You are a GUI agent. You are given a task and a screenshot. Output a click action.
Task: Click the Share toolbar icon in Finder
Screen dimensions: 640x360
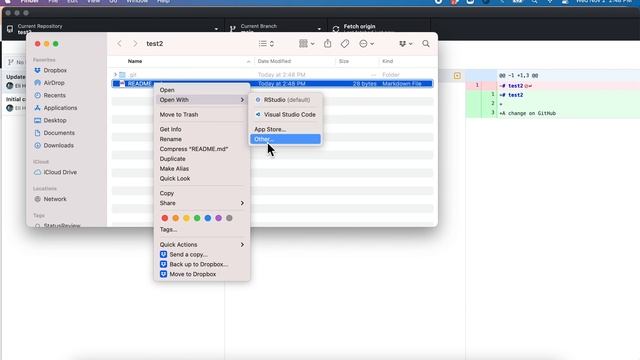click(327, 44)
